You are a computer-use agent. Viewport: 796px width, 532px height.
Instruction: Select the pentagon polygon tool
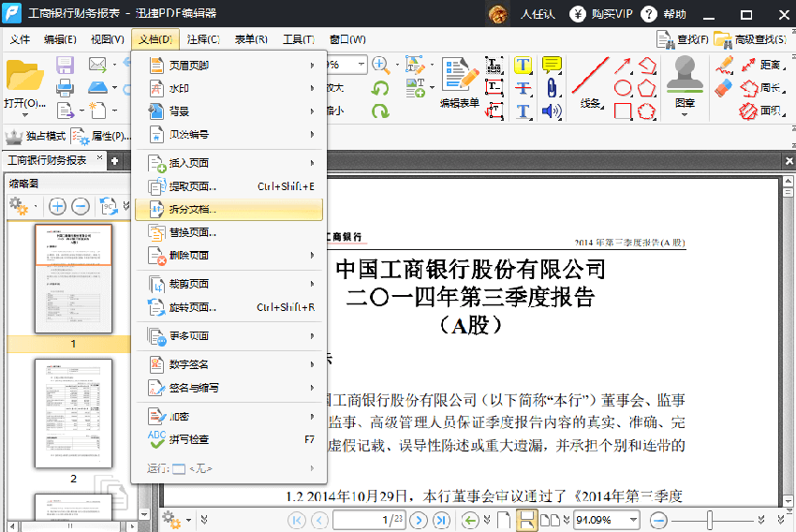[x=647, y=88]
